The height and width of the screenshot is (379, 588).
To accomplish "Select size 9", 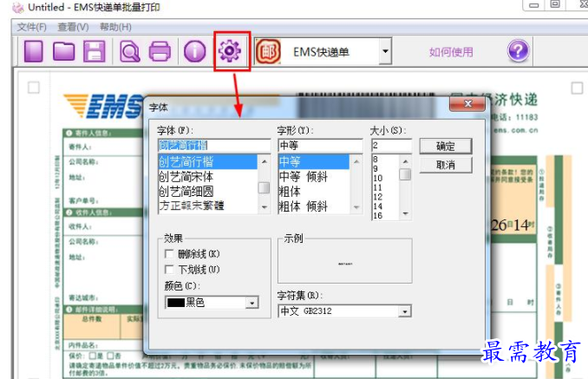I will (376, 169).
